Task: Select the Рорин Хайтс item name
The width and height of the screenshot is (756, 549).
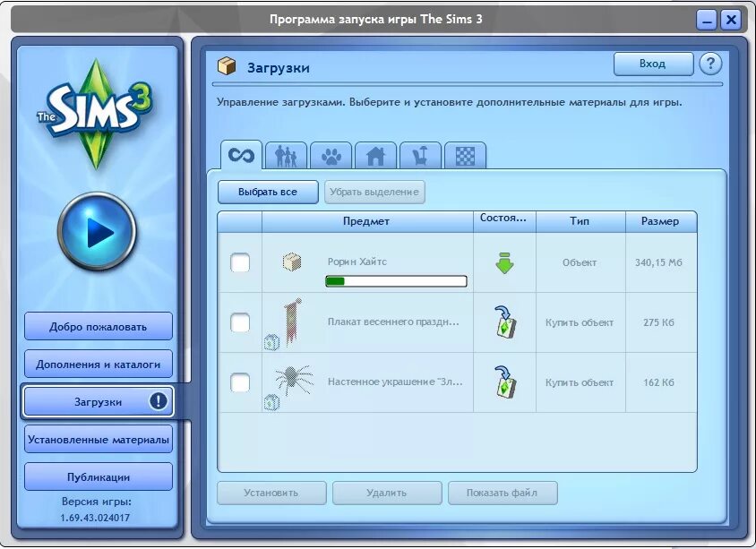Action: pyautogui.click(x=357, y=262)
